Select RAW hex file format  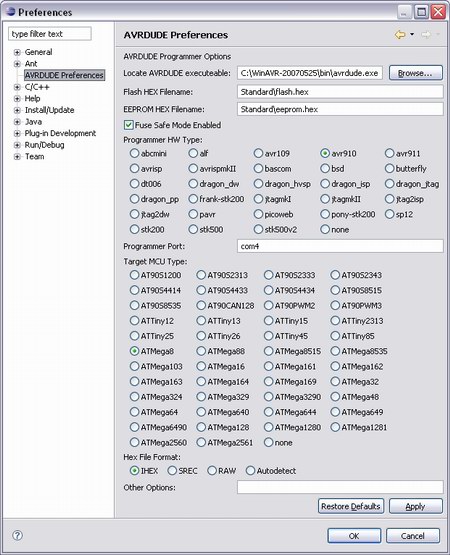pos(212,471)
